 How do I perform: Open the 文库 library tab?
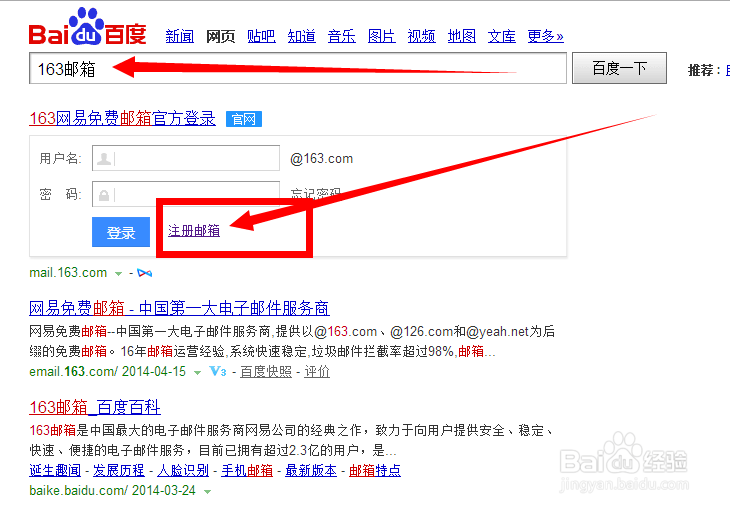click(501, 36)
